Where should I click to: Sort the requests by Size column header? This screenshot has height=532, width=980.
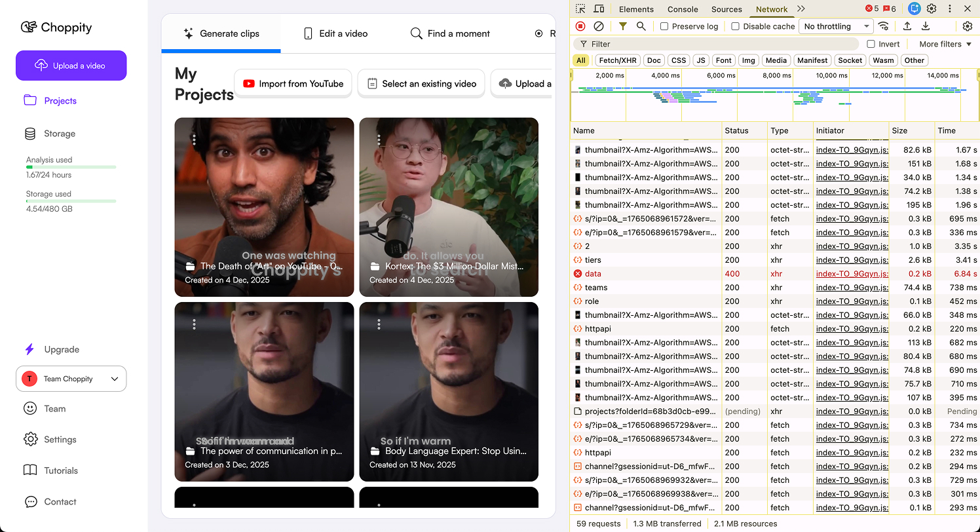[x=911, y=130]
